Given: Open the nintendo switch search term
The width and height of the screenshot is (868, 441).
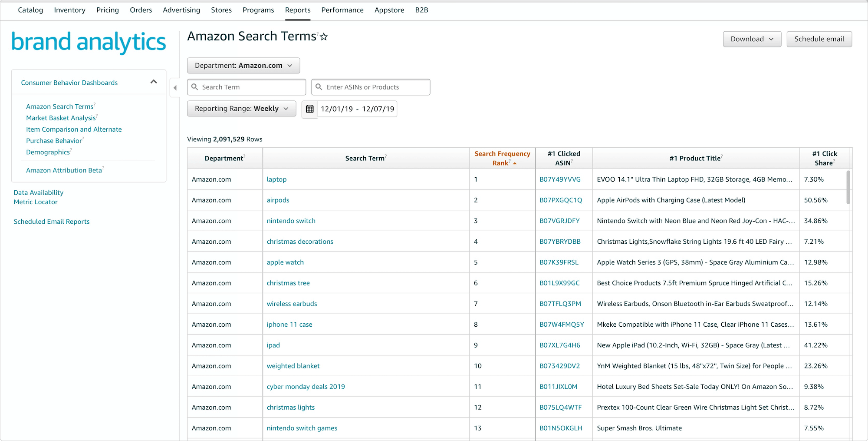Looking at the screenshot, I should [x=291, y=221].
